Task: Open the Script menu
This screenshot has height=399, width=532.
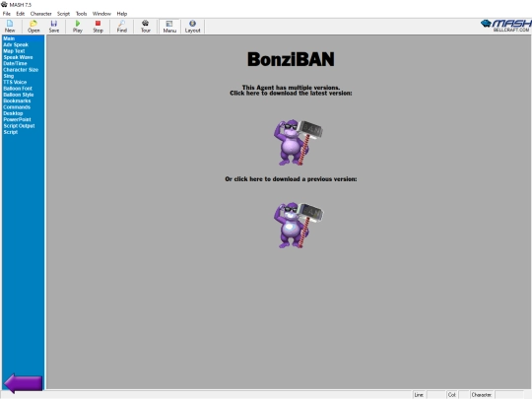Action: pos(63,14)
